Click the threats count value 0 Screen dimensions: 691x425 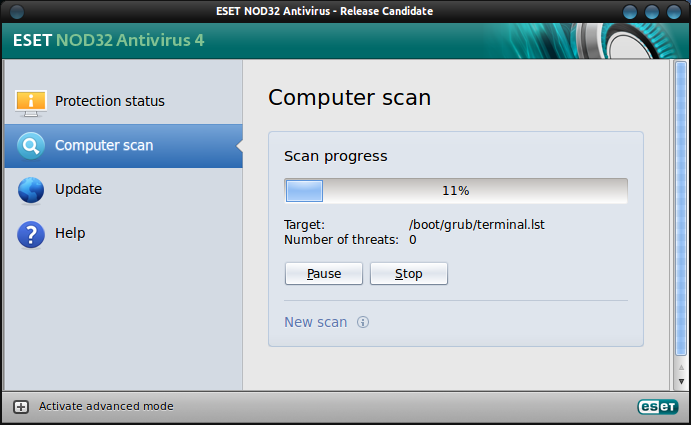click(412, 240)
